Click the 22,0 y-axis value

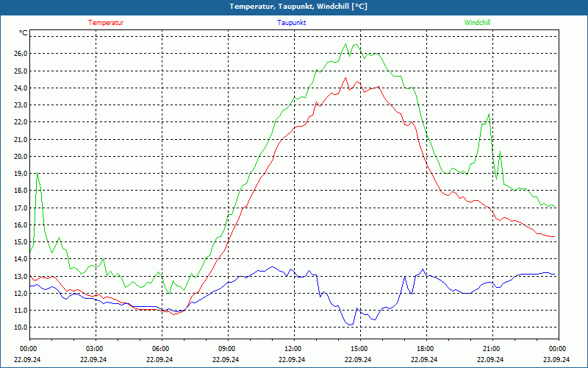point(21,122)
